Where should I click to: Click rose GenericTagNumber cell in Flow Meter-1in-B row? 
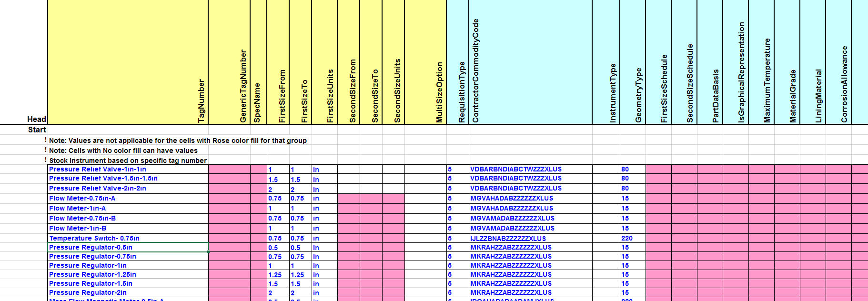click(x=229, y=228)
